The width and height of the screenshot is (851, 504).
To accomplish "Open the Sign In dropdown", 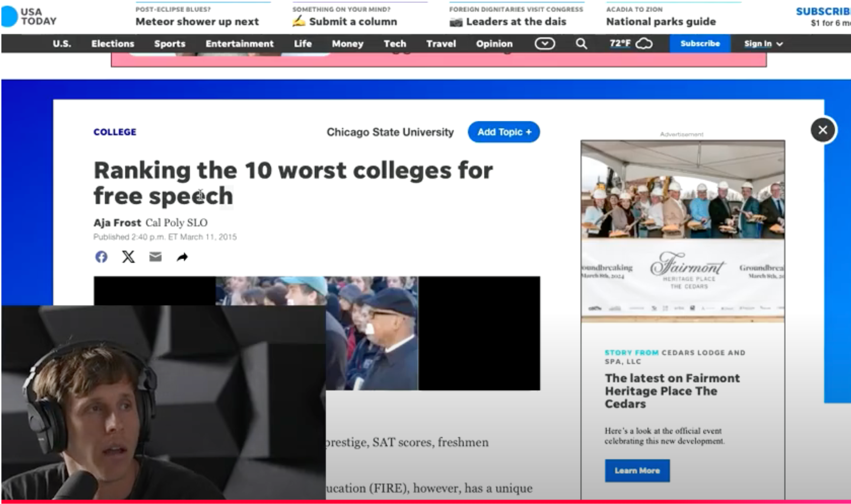I will [x=763, y=44].
